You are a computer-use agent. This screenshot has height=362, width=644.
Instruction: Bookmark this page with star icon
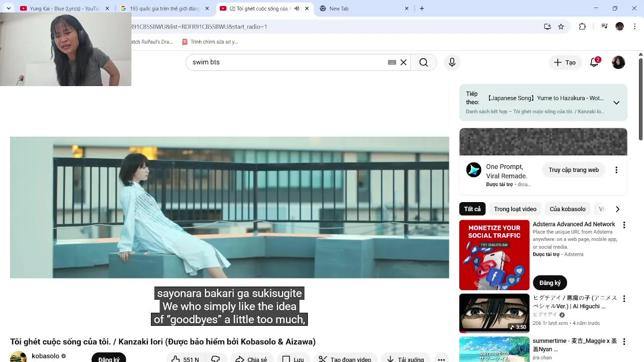561,27
